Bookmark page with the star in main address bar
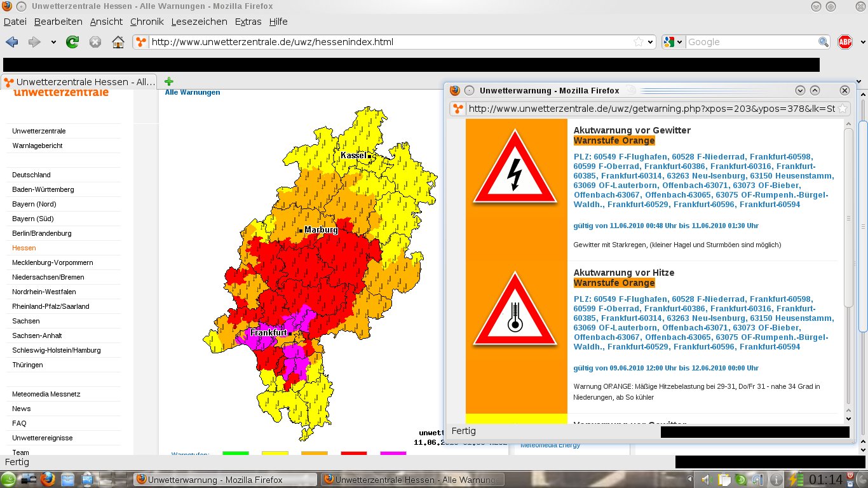Image resolution: width=868 pixels, height=488 pixels. pyautogui.click(x=638, y=42)
